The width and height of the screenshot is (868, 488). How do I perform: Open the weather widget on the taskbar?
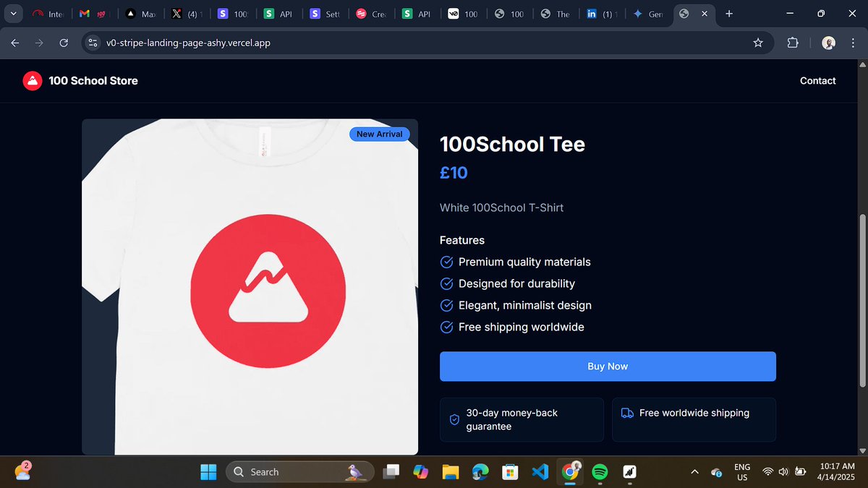pyautogui.click(x=22, y=471)
